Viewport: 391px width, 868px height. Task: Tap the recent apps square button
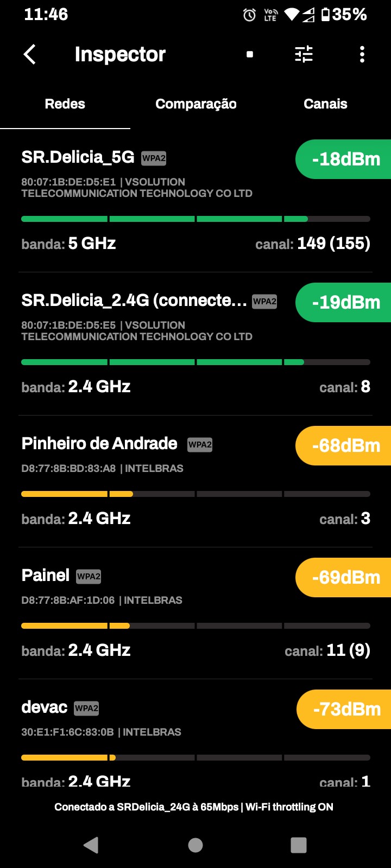click(x=298, y=845)
